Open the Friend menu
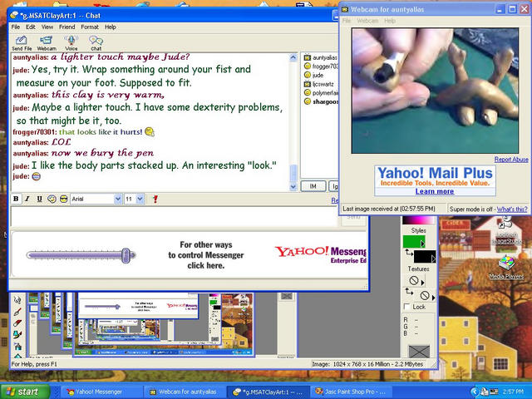The image size is (532, 399). click(66, 27)
